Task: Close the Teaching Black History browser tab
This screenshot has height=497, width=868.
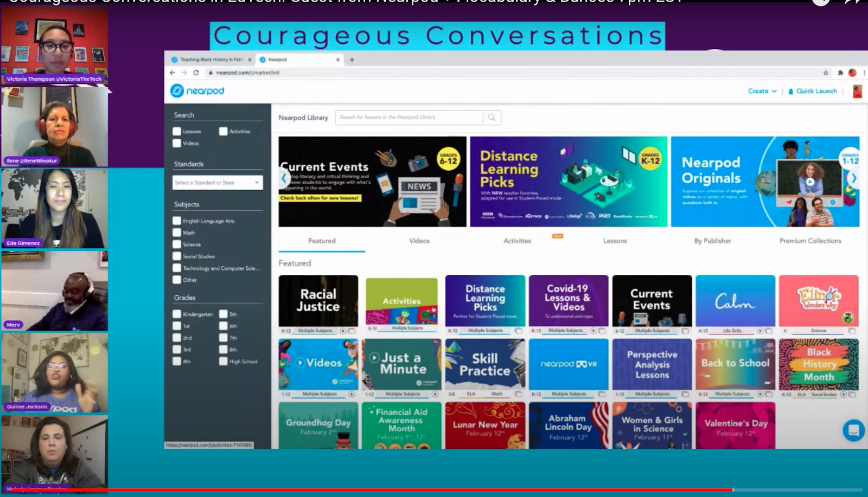Action: point(250,60)
